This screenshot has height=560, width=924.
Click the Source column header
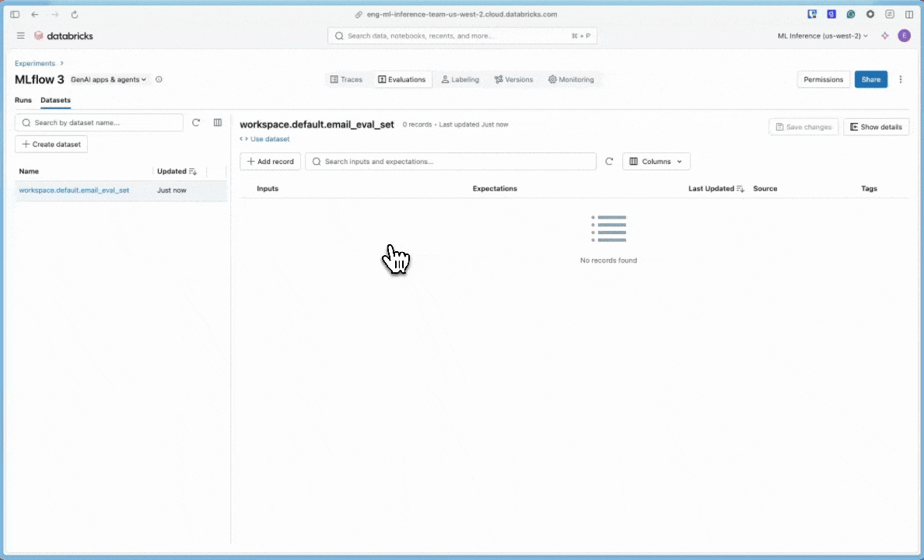pos(765,189)
